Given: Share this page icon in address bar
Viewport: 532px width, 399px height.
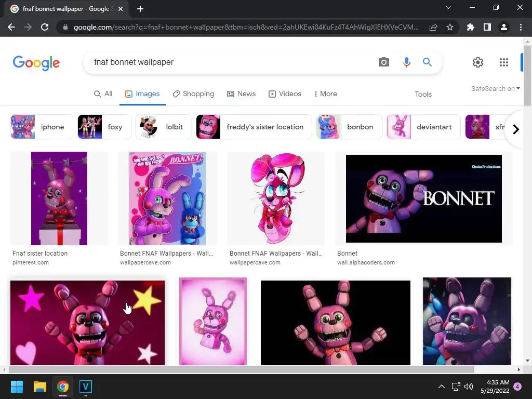Looking at the screenshot, I should (433, 27).
